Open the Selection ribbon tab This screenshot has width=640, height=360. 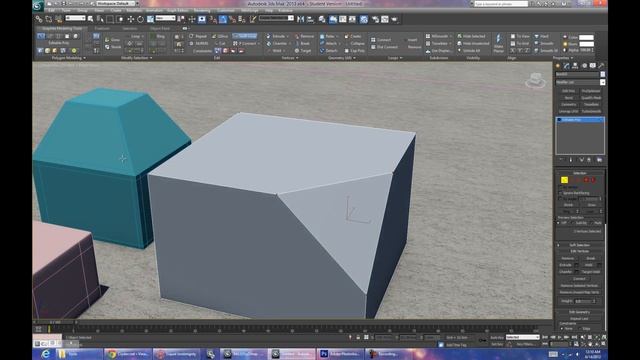pos(129,29)
